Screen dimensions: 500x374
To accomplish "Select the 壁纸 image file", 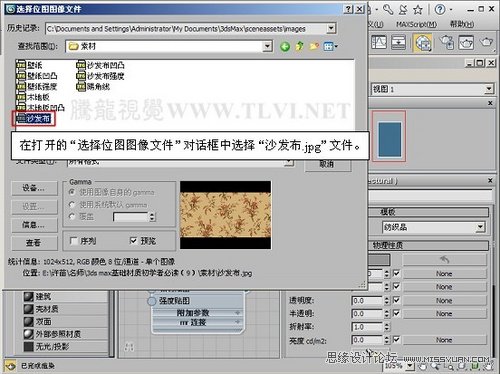I will (29, 65).
